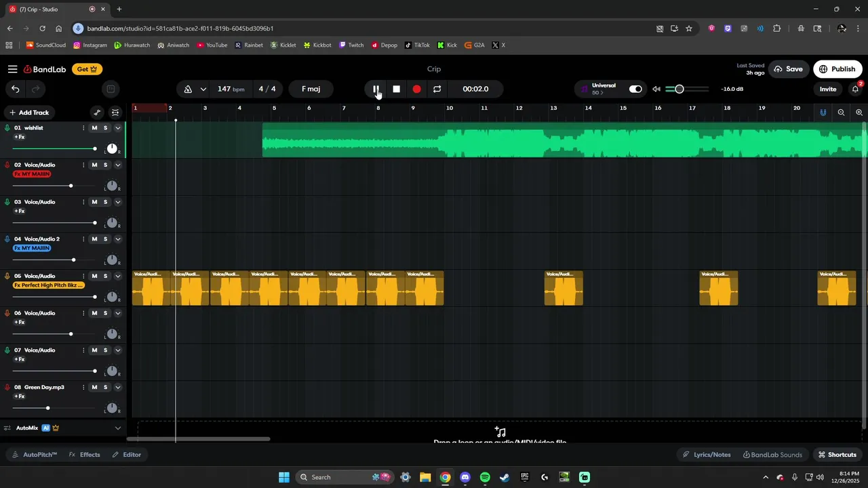Click the Windows Start button
This screenshot has width=868, height=488.
[x=284, y=477]
